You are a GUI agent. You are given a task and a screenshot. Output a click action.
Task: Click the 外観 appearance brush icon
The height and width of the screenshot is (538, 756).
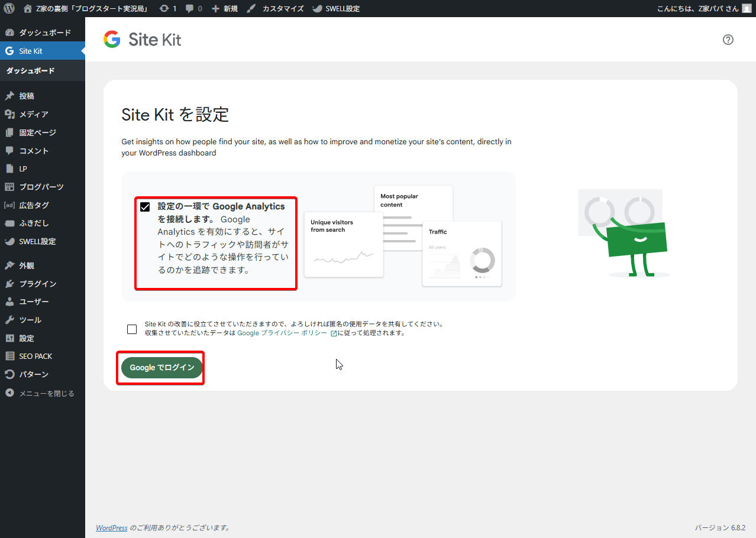click(9, 265)
